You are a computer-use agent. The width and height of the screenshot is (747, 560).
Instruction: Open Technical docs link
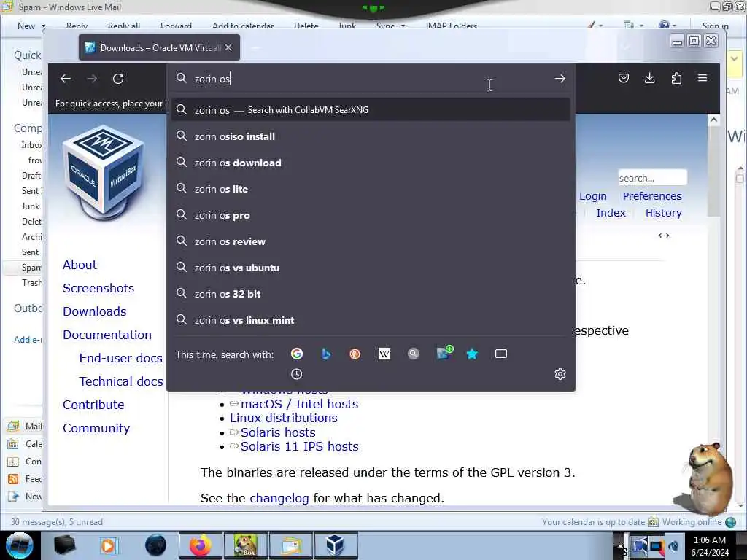pos(121,381)
